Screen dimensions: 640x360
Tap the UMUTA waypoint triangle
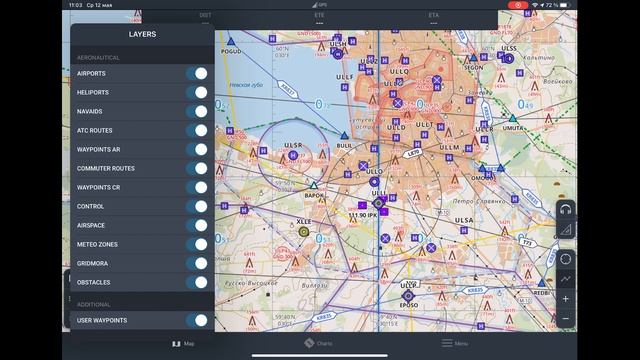click(513, 119)
